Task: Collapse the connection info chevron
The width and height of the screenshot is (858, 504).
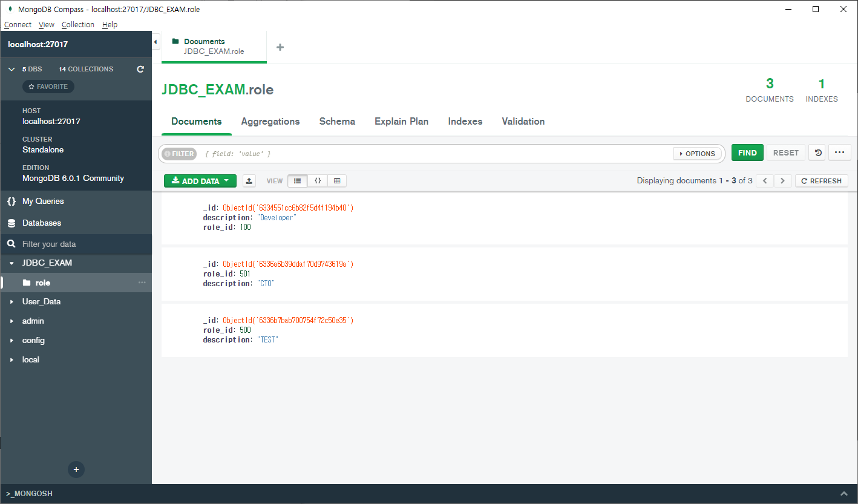Action: coord(11,70)
